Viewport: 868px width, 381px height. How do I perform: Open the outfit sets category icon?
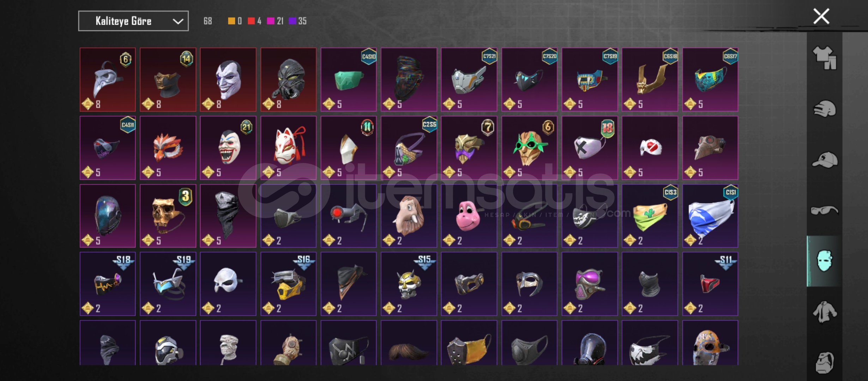click(824, 58)
